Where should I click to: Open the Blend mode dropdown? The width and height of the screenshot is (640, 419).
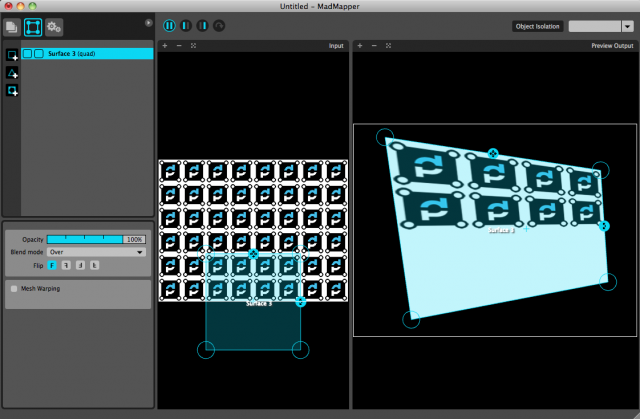point(97,252)
